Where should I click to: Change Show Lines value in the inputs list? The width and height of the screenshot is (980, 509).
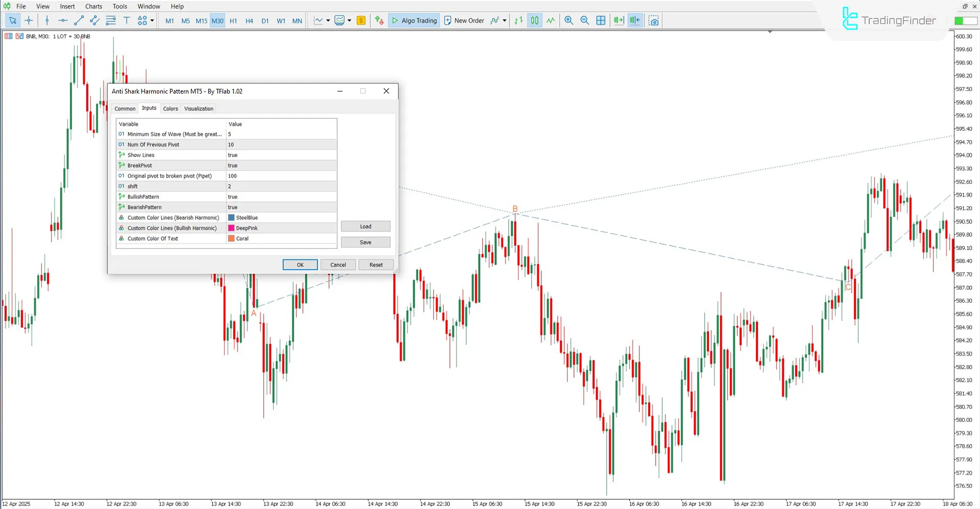[281, 155]
